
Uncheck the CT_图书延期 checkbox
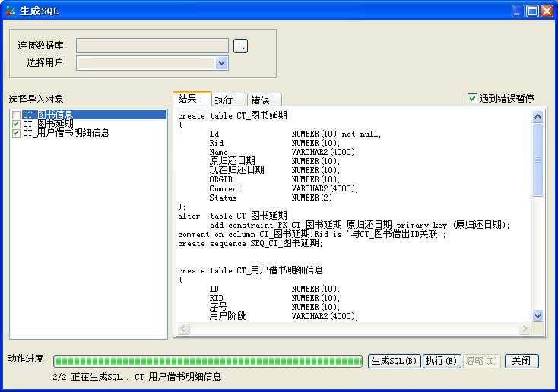click(16, 124)
